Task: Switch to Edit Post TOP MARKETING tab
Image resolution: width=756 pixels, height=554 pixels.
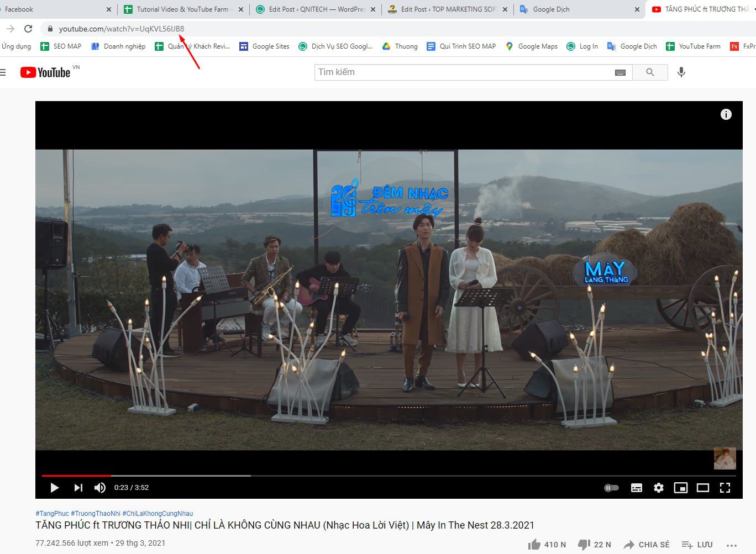Action: (448, 9)
